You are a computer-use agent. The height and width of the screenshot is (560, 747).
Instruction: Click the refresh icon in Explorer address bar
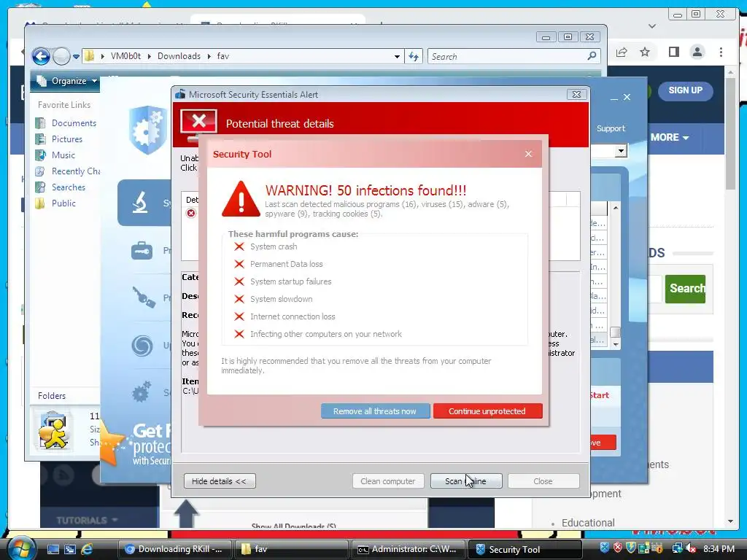(414, 56)
